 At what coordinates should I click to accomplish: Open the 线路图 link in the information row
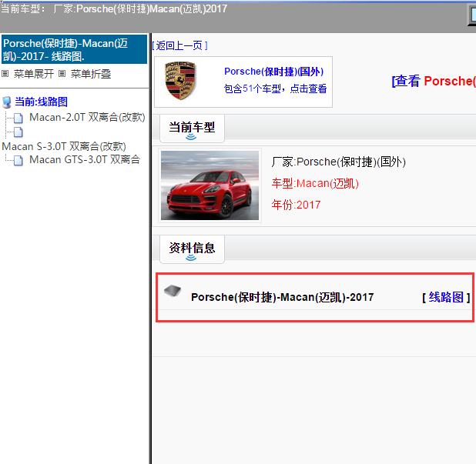446,297
